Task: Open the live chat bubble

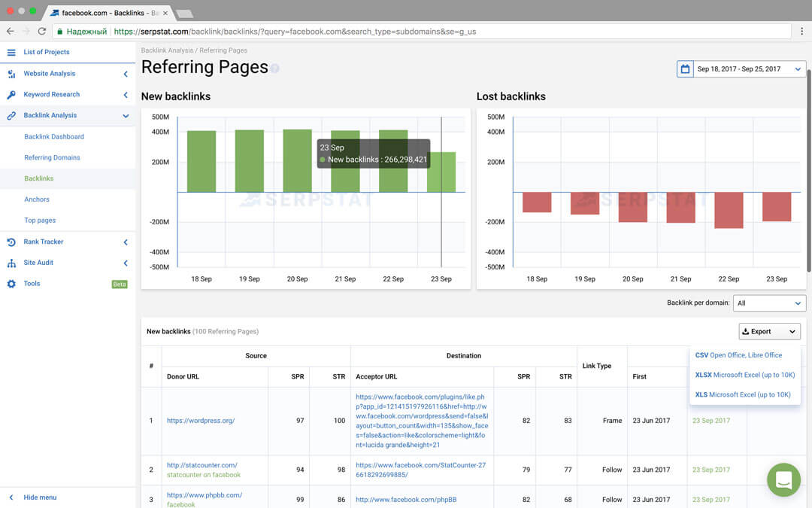Action: 783,479
